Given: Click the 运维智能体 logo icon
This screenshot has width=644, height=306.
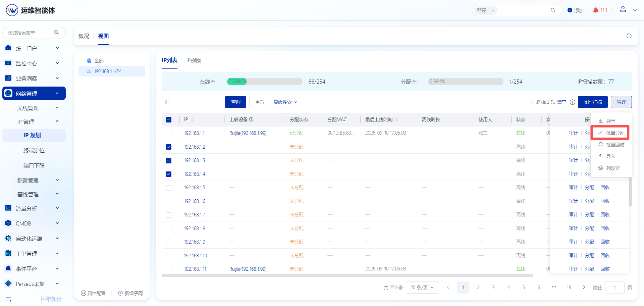Looking at the screenshot, I should pos(12,10).
